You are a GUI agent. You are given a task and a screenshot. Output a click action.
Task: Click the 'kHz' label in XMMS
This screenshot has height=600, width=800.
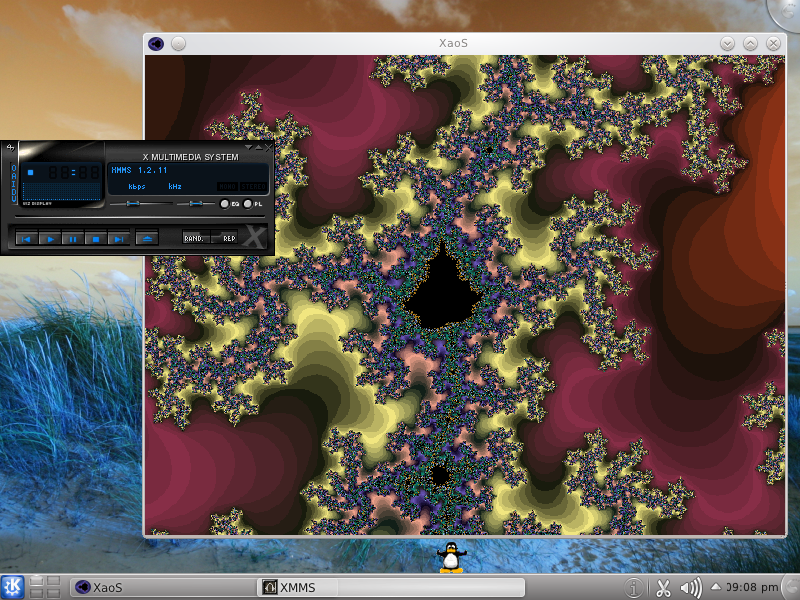(174, 187)
